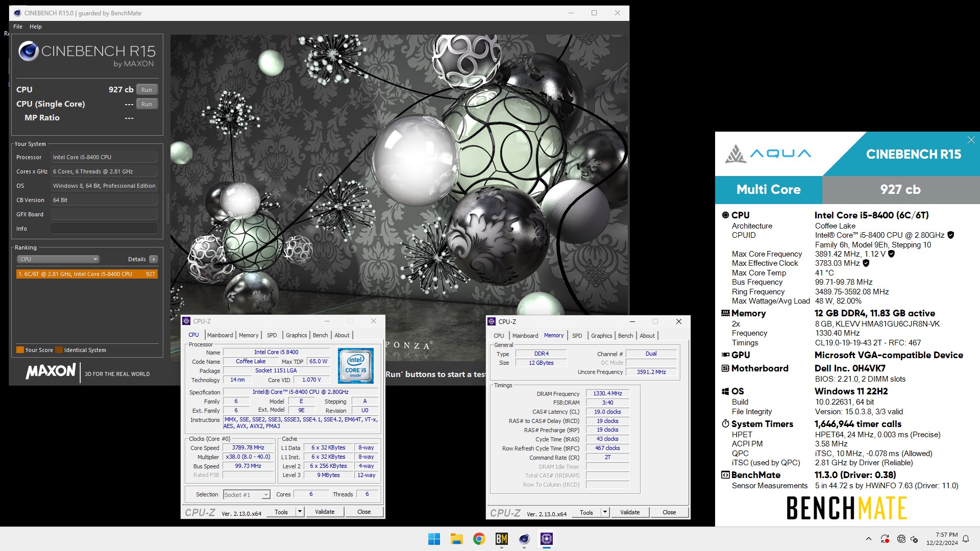Click the GPU icon in BenchMate panel
Viewport: 980px width, 551px height.
(725, 355)
